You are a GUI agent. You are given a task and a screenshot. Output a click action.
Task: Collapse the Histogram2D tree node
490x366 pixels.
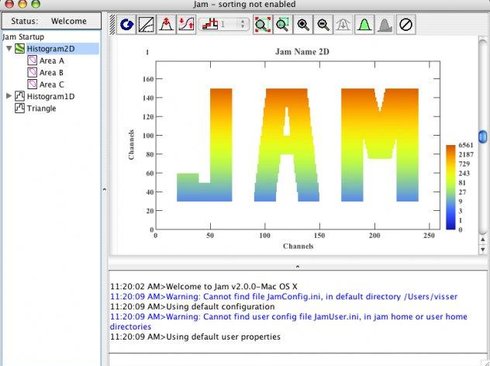[9, 49]
